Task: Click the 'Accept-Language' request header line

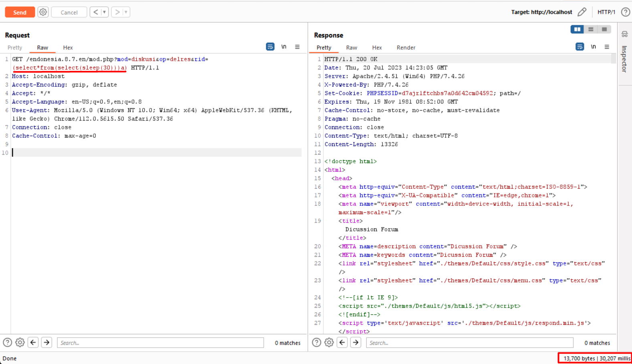Action: point(77,102)
